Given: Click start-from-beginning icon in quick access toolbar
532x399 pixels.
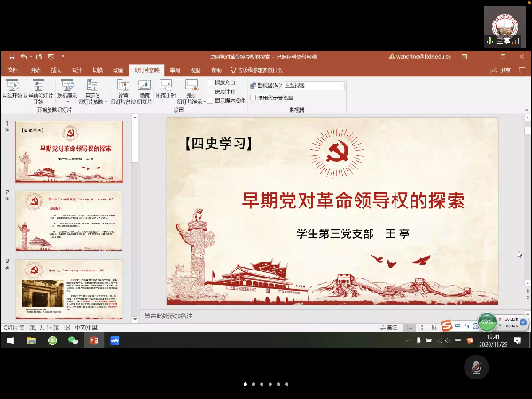Looking at the screenshot, I should (51, 57).
